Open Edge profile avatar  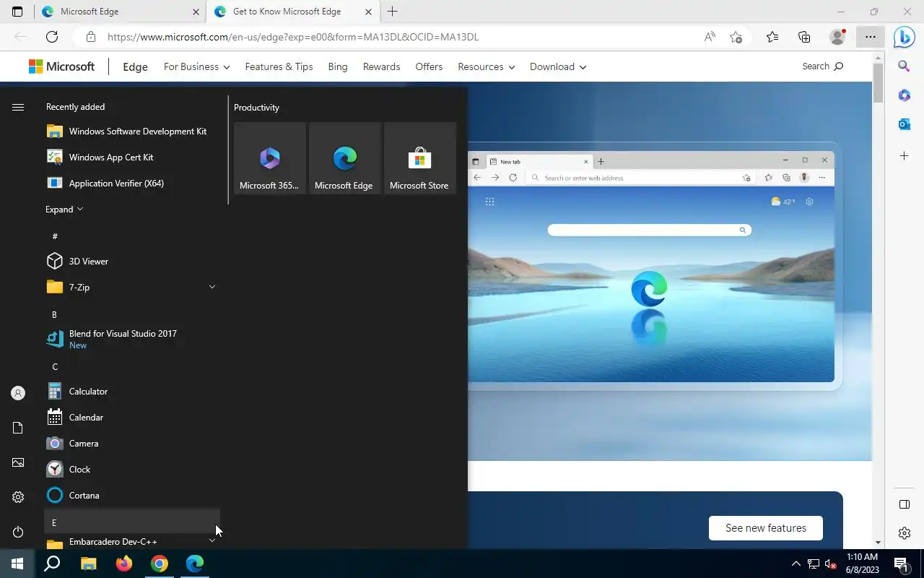click(837, 37)
